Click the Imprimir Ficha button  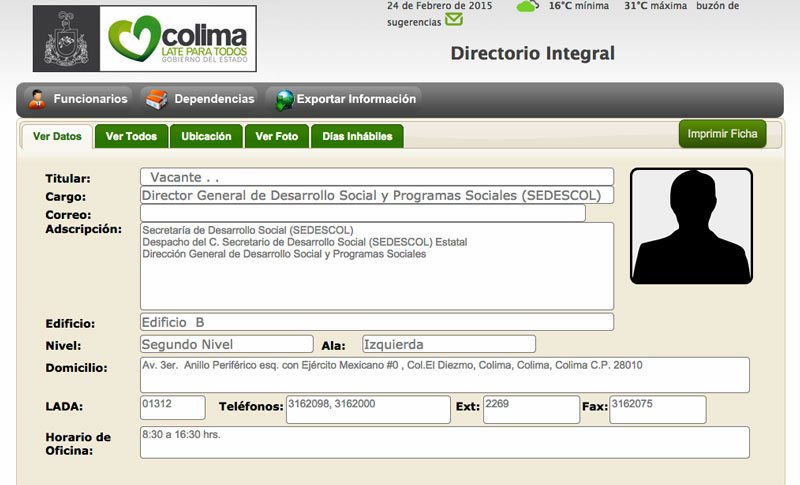pyautogui.click(x=722, y=134)
